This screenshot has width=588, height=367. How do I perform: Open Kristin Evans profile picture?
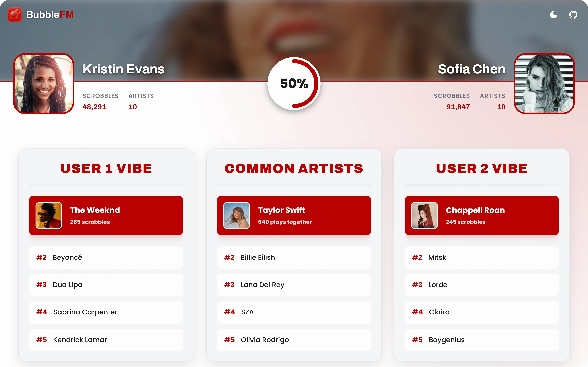[44, 83]
